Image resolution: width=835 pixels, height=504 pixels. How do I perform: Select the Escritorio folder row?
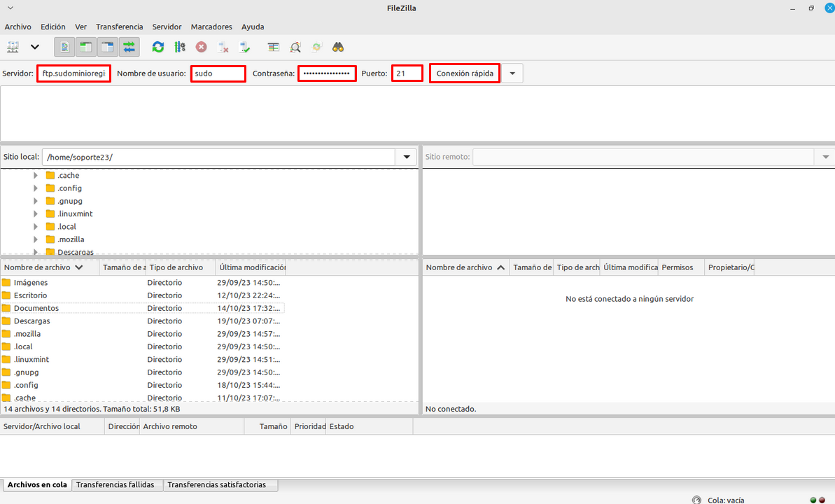(143, 295)
